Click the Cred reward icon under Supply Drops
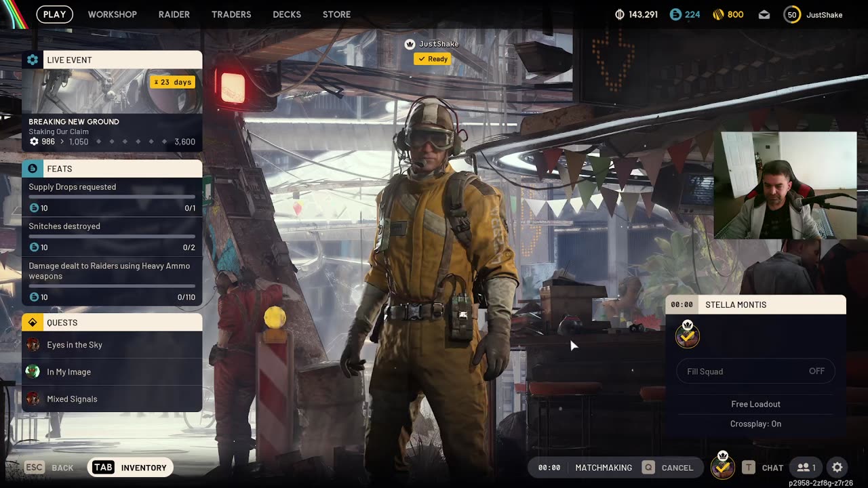This screenshot has width=868, height=488. click(34, 208)
